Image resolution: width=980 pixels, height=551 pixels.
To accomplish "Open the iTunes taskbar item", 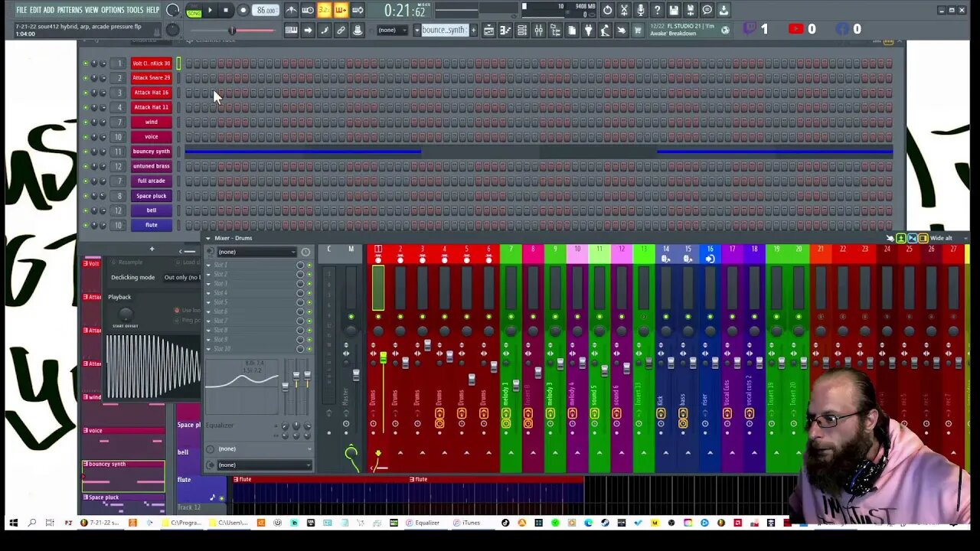I will [x=467, y=523].
